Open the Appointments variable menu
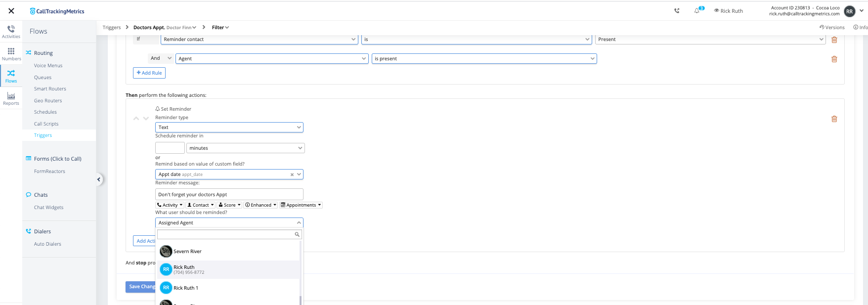The width and height of the screenshot is (868, 305). (x=301, y=205)
